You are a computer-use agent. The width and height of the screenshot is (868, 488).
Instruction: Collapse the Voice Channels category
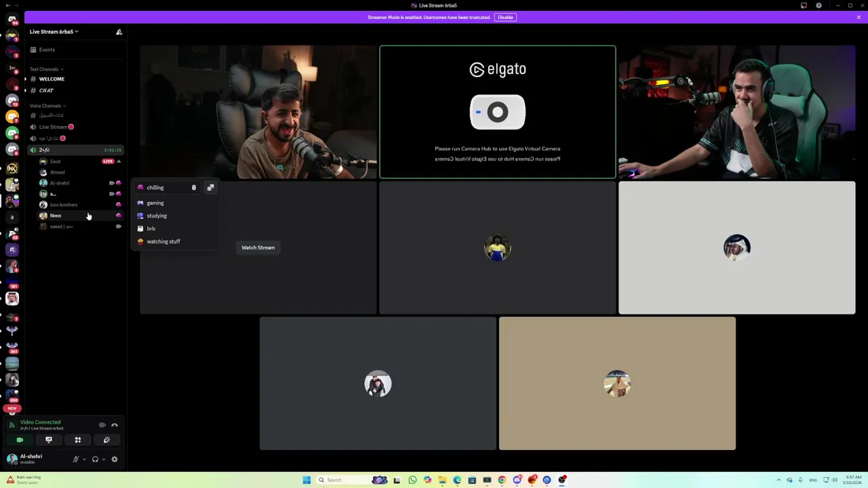(x=47, y=106)
